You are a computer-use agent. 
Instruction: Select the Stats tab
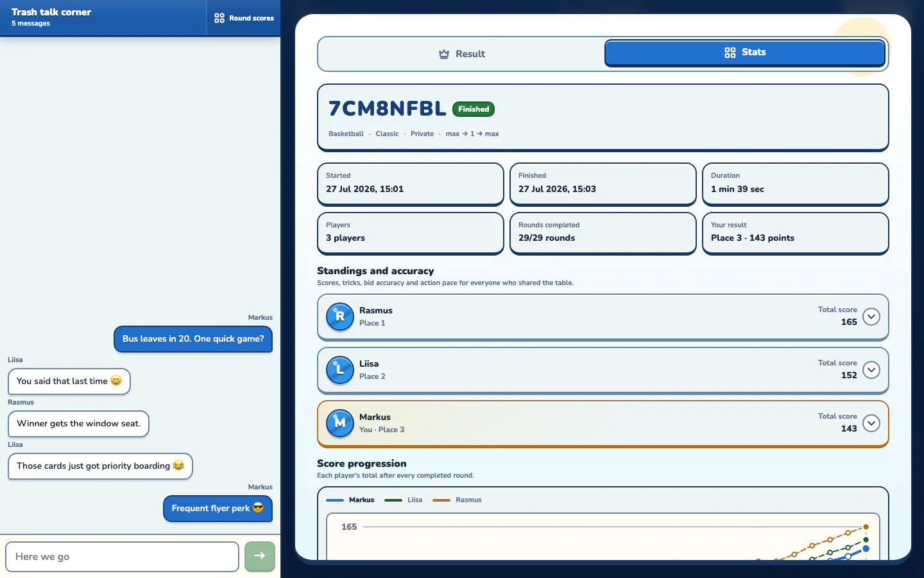pos(745,53)
